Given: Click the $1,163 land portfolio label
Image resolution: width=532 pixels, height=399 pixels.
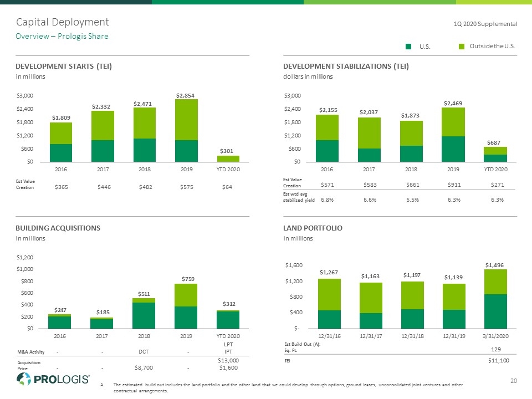Looking at the screenshot, I should tap(370, 277).
